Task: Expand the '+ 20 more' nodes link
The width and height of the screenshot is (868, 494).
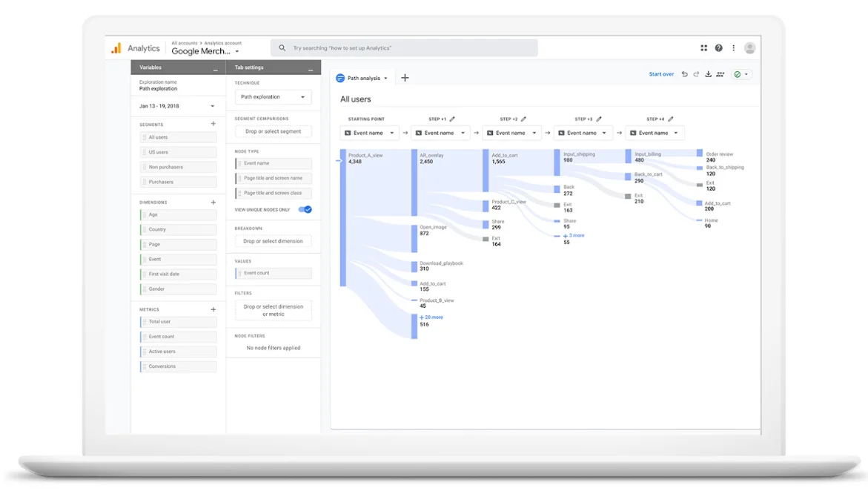Action: click(x=431, y=317)
